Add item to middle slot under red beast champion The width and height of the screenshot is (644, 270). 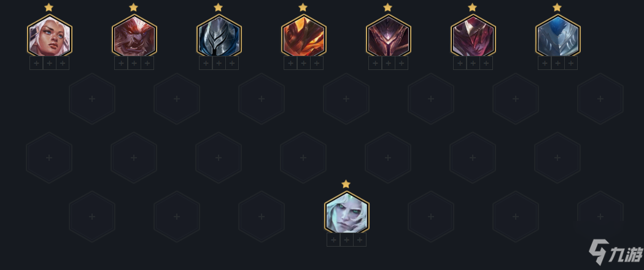(x=134, y=63)
